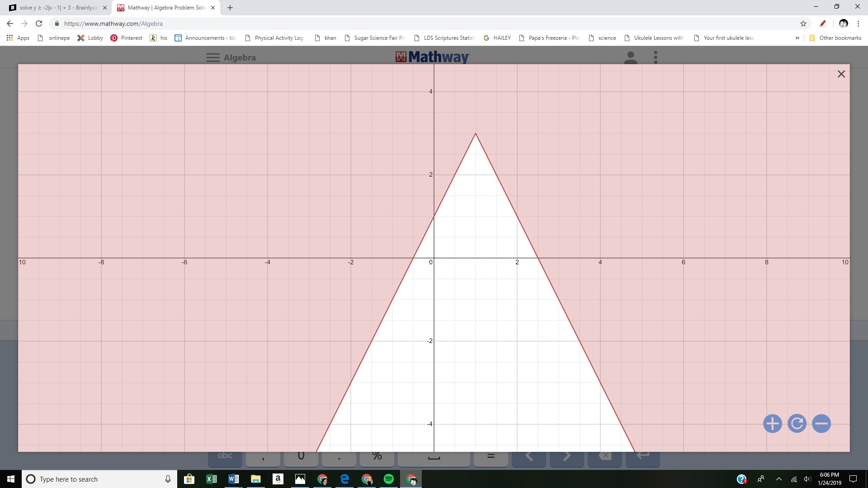Open the Algebra hamburger menu
This screenshot has width=868, height=488.
click(x=213, y=57)
